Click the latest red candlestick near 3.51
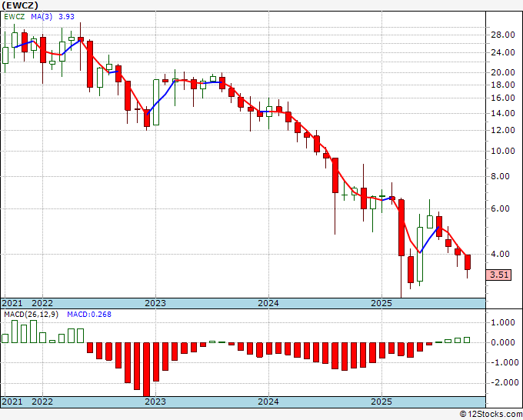This screenshot has height=420, width=523. pos(468,262)
